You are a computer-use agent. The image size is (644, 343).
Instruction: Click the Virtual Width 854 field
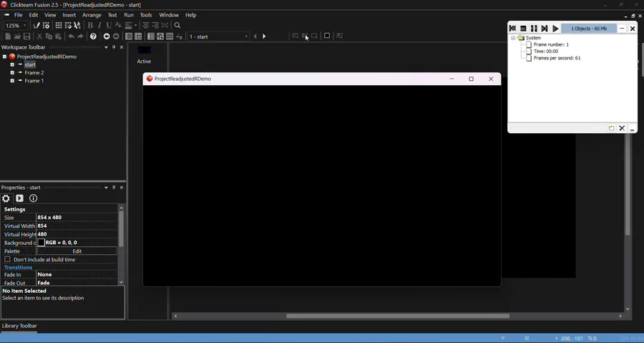pyautogui.click(x=77, y=226)
